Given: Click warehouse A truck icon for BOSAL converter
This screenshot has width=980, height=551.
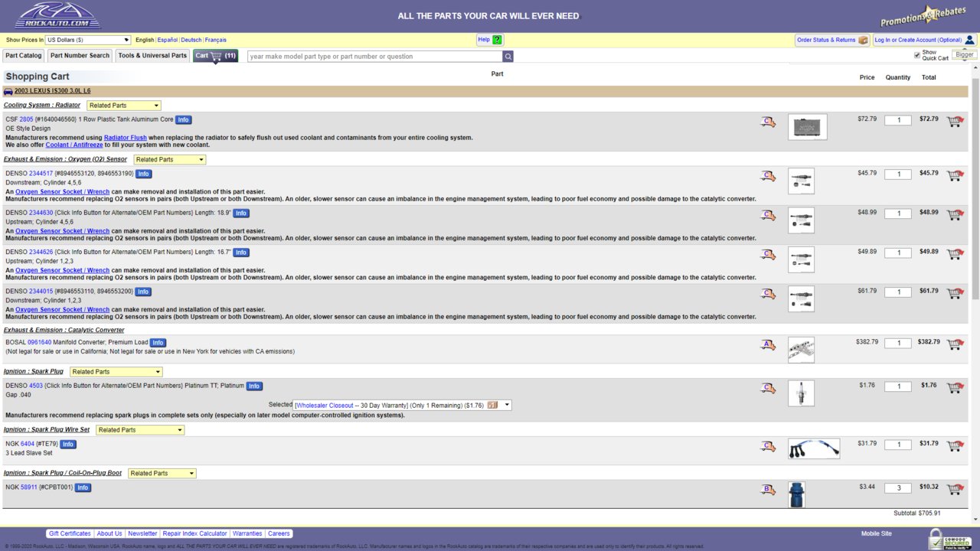Looking at the screenshot, I should (768, 345).
